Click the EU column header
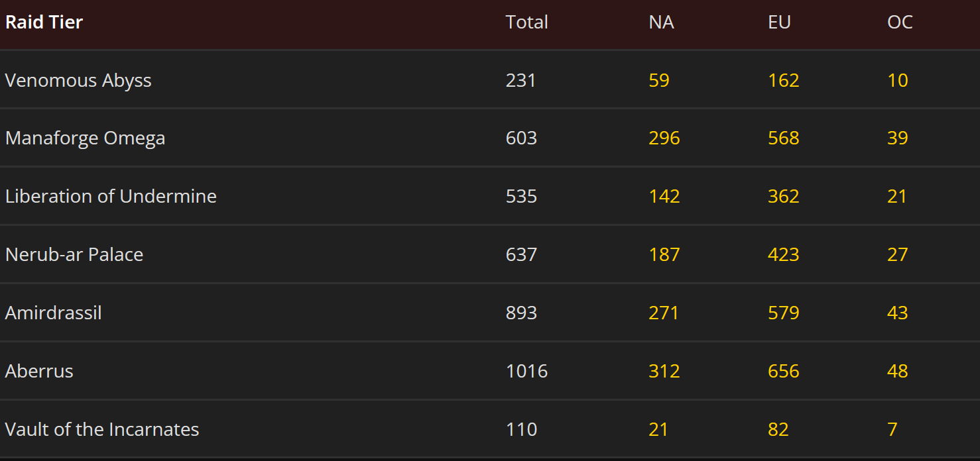The height and width of the screenshot is (461, 980). tap(780, 22)
